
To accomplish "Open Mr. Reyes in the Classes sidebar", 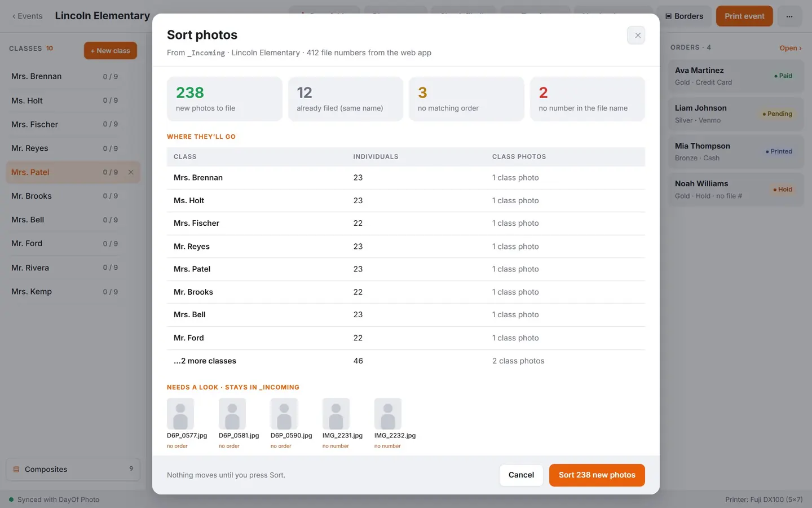I will tap(73, 148).
